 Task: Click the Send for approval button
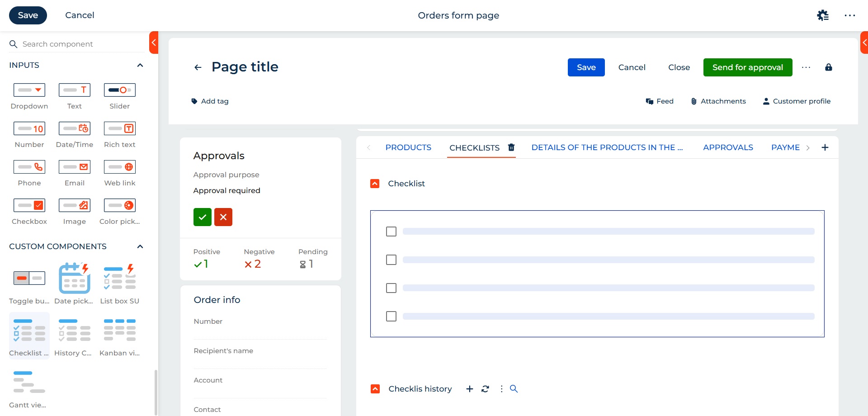pos(747,67)
